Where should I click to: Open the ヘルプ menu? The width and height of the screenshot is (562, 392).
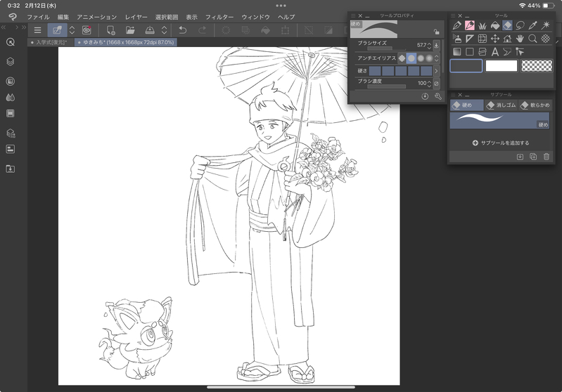click(286, 17)
